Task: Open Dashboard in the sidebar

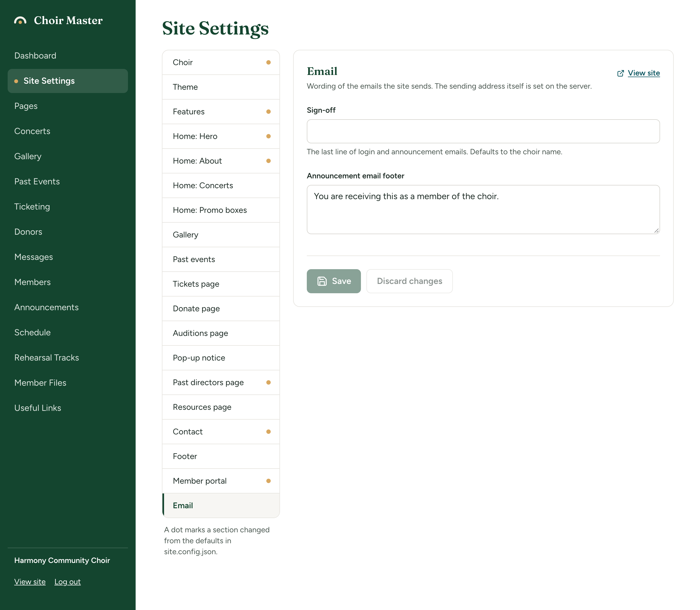Action: (68, 56)
